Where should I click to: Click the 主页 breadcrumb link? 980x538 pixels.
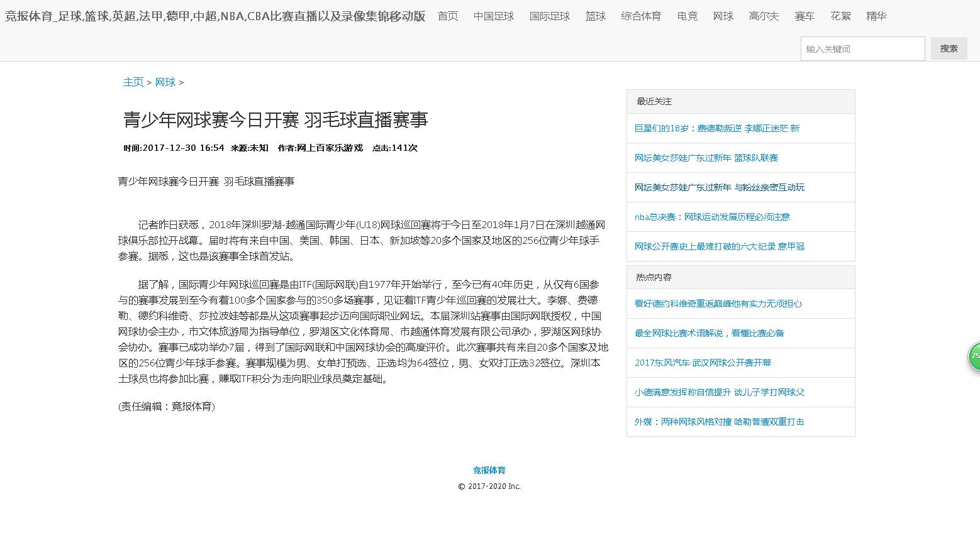coord(133,82)
